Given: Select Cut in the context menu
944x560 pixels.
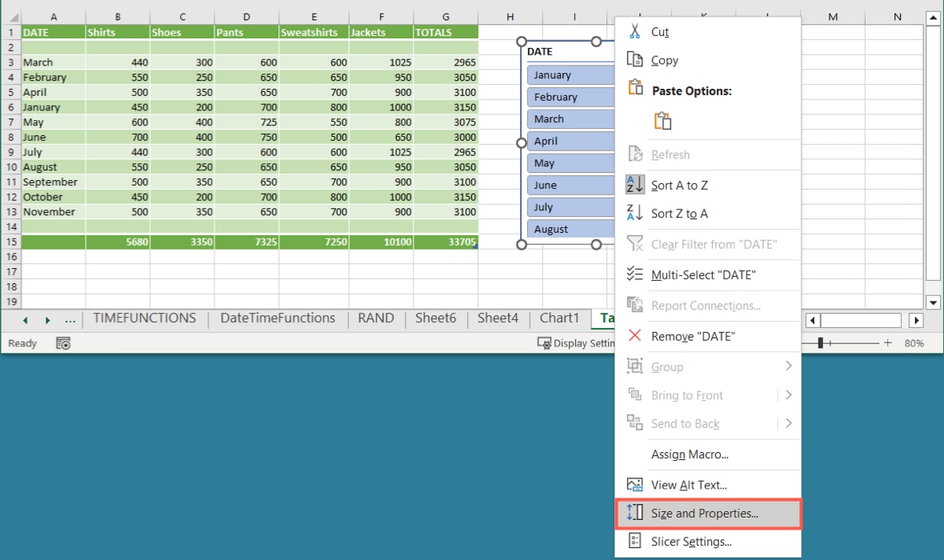Looking at the screenshot, I should [x=659, y=32].
